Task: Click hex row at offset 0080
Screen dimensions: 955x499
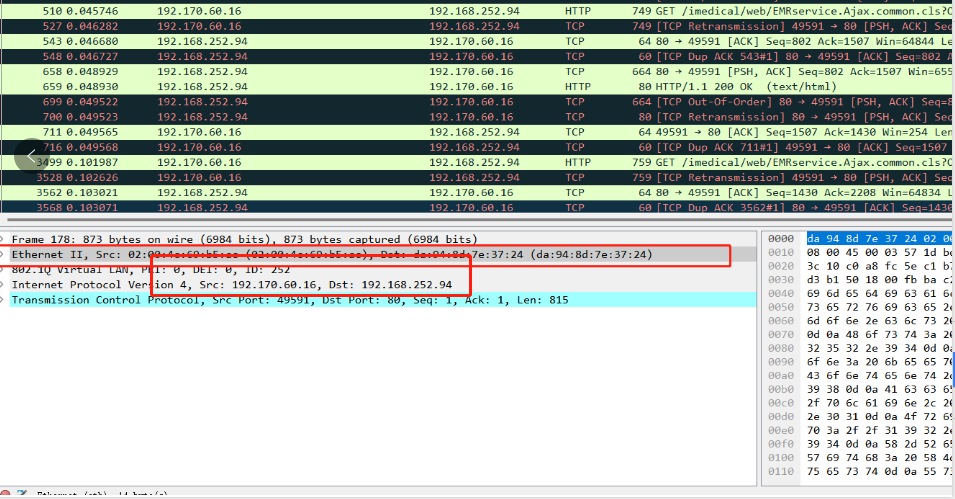Action: [x=858, y=348]
